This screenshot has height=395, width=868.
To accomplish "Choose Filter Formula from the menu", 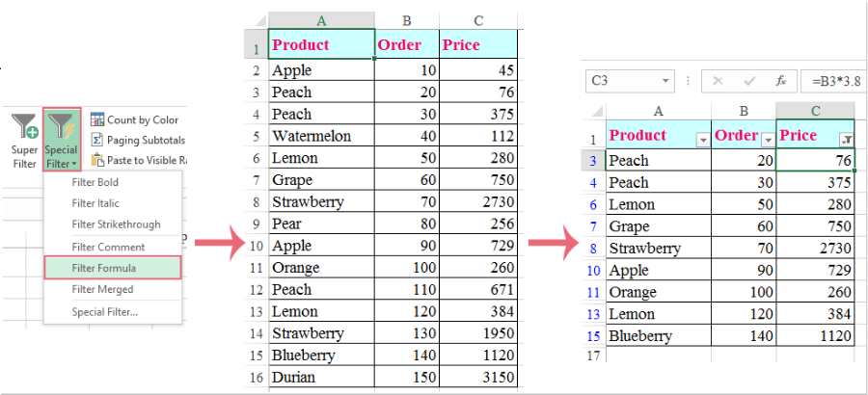I will (x=113, y=268).
